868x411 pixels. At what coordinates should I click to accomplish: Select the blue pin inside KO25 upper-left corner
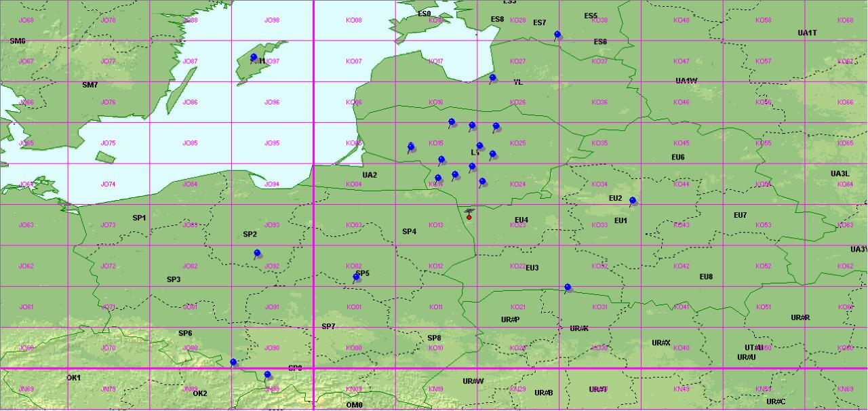[496, 126]
